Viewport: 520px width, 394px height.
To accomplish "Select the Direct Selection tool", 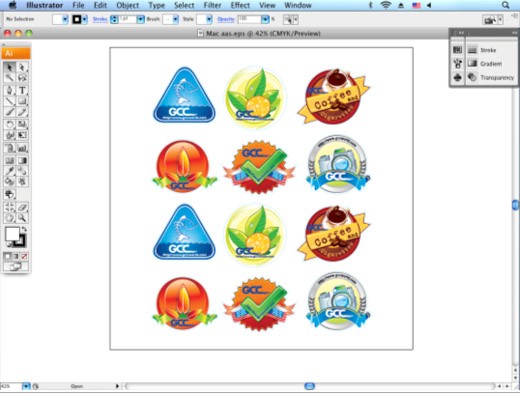I will [x=22, y=67].
